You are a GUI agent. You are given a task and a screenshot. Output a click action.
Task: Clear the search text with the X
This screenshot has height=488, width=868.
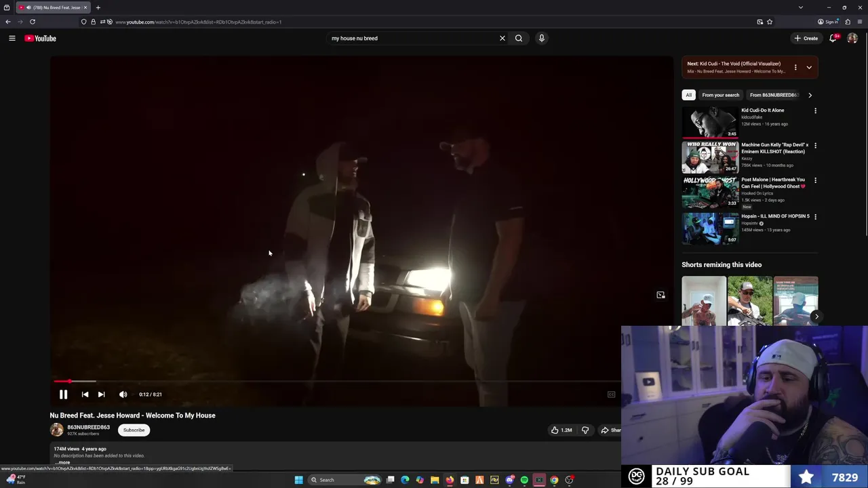(x=502, y=38)
